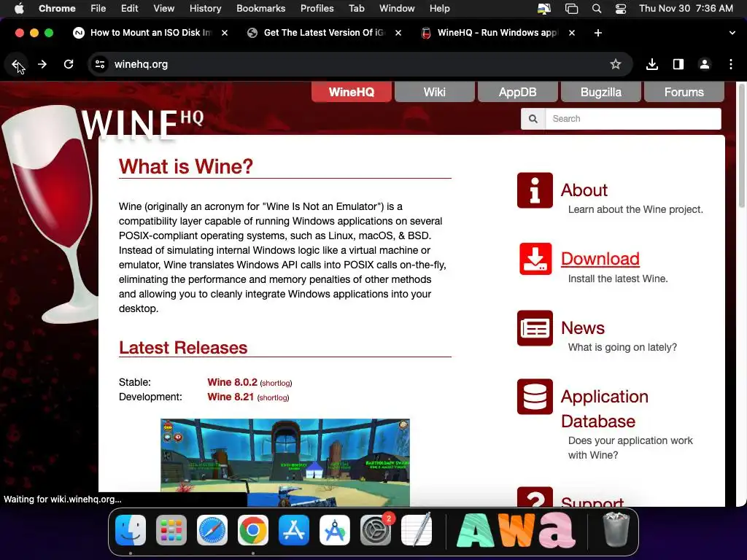
Task: Select the WineHQ browser tab
Action: (498, 33)
